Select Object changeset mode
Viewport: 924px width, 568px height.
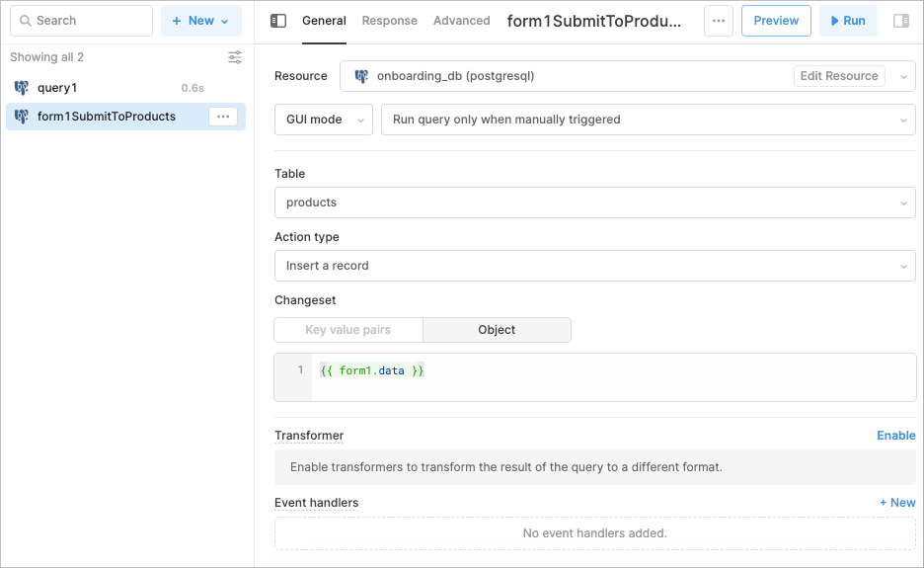(x=497, y=330)
